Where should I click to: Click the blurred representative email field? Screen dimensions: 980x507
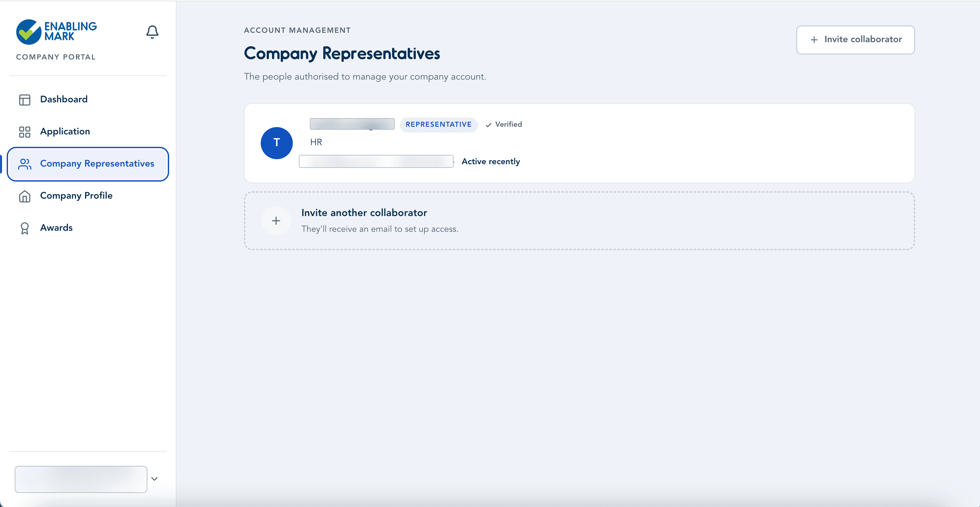point(376,162)
